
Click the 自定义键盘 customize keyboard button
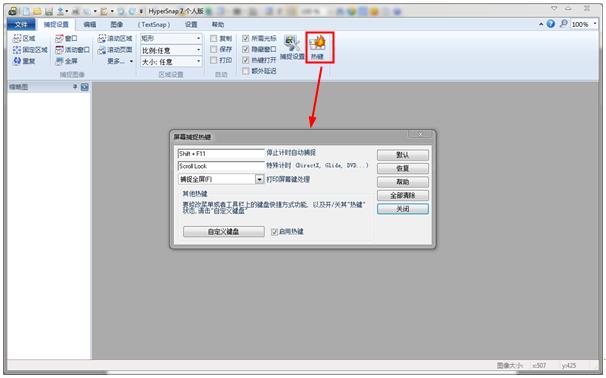coord(224,232)
